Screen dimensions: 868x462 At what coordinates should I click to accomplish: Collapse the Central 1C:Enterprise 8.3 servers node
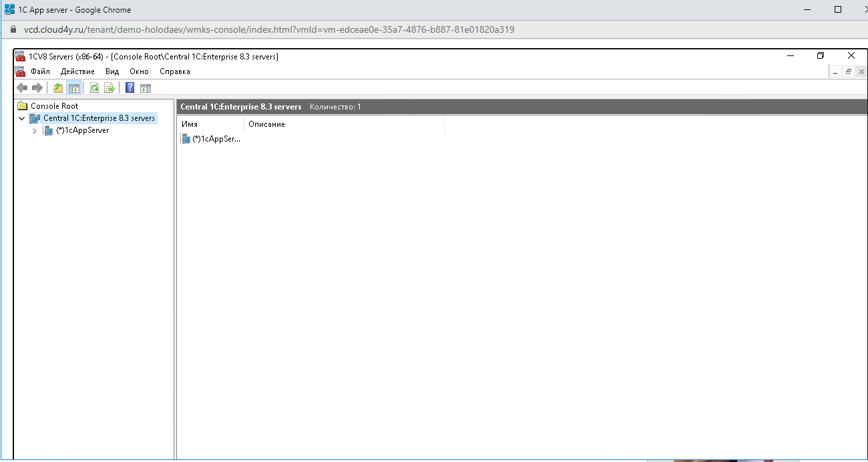[x=22, y=119]
